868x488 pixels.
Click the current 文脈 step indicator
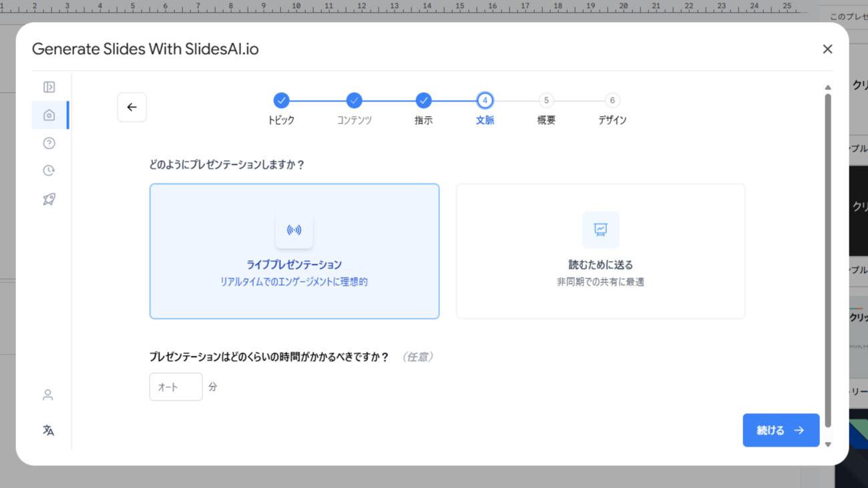pos(485,100)
